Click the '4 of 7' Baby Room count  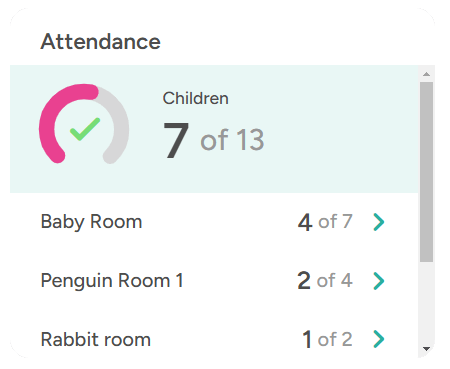click(325, 222)
